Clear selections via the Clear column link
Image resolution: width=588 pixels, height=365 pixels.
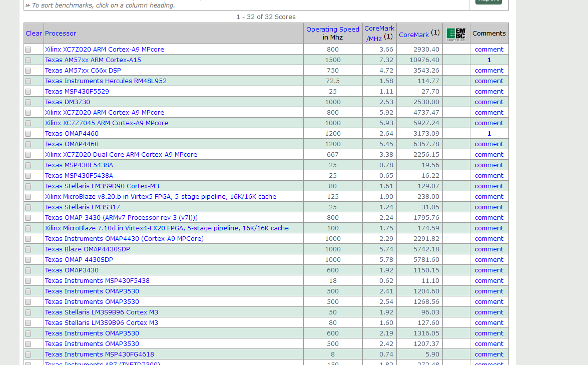[x=34, y=34]
